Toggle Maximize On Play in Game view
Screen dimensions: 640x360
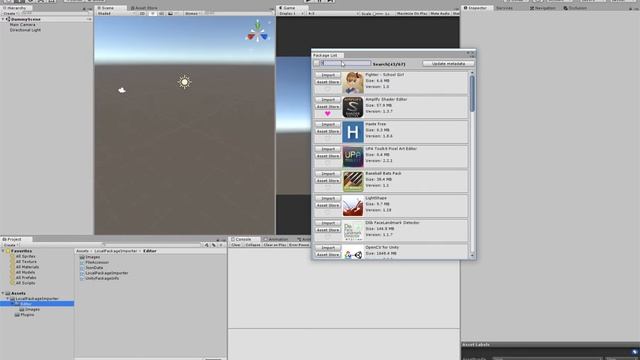point(412,13)
